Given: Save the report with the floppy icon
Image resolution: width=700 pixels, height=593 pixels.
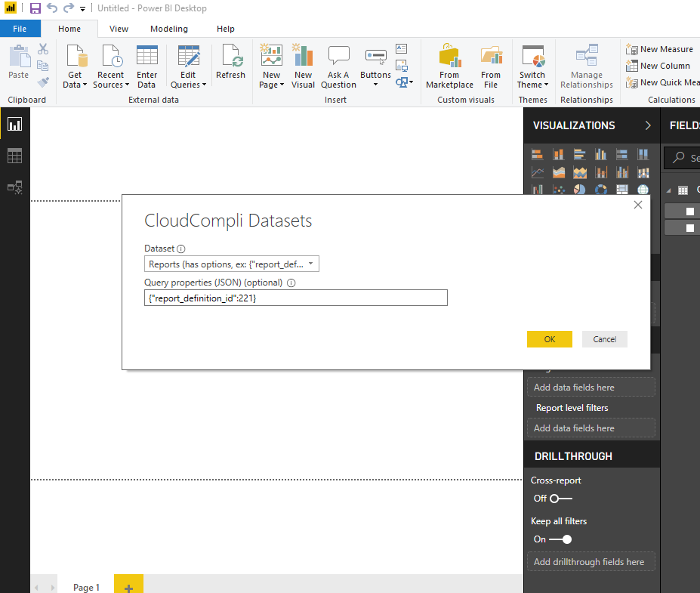Looking at the screenshot, I should (x=35, y=8).
